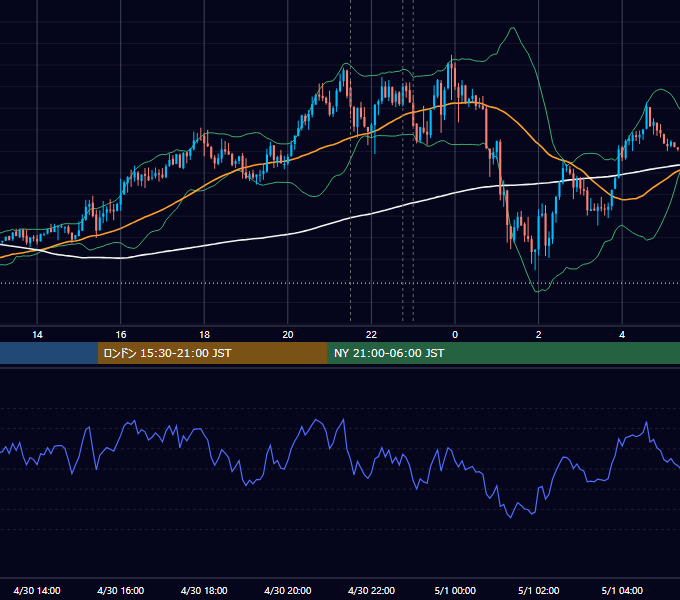680x600 pixels.
Task: Click the 5/1 04:00 label on oscillator axis
Action: coord(622,590)
